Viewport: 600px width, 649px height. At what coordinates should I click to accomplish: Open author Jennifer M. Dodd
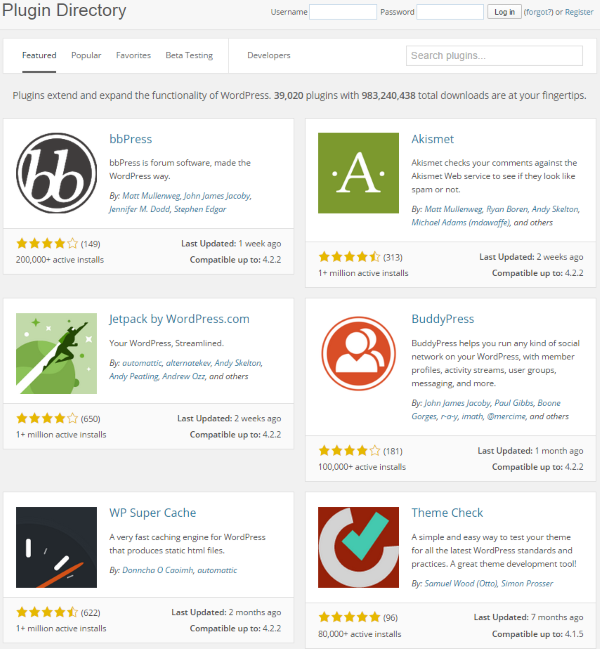click(139, 209)
